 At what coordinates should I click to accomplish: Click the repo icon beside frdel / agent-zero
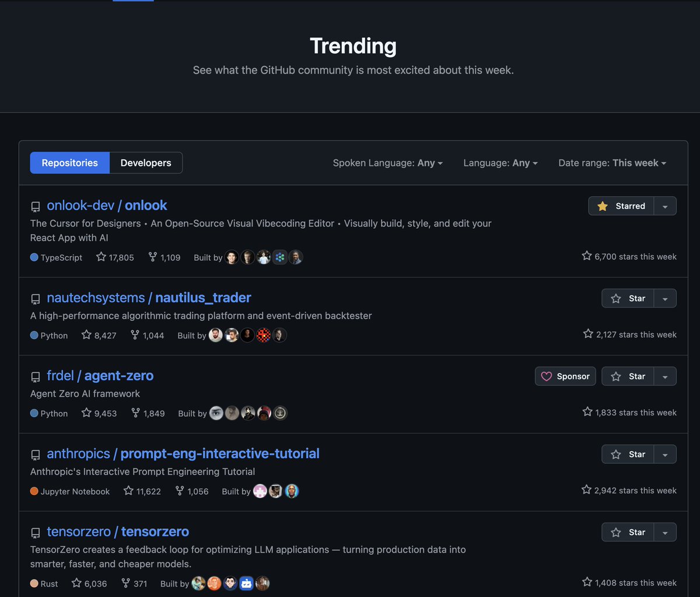[36, 377]
